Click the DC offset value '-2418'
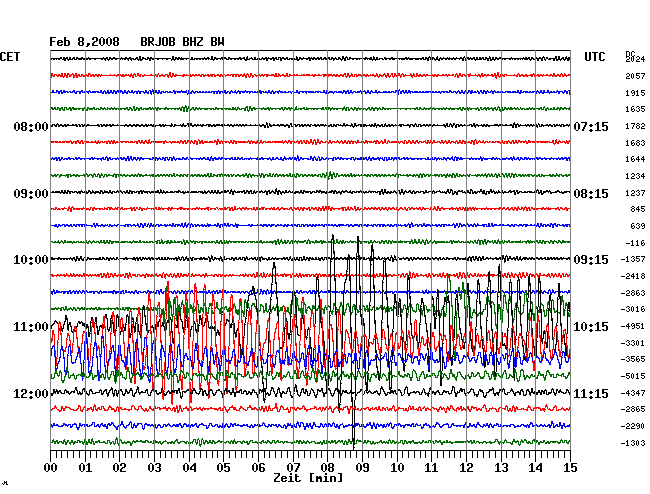This screenshot has height=494, width=650. point(633,276)
